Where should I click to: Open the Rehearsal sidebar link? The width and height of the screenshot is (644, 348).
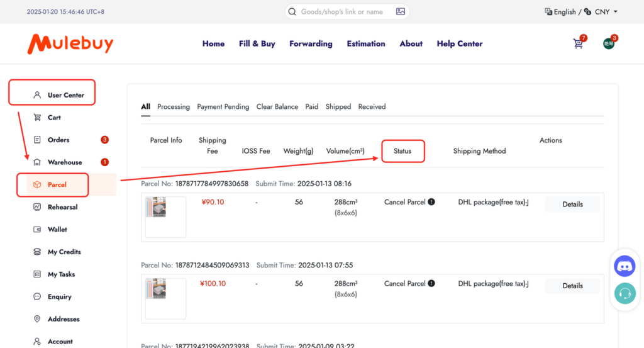click(x=62, y=206)
